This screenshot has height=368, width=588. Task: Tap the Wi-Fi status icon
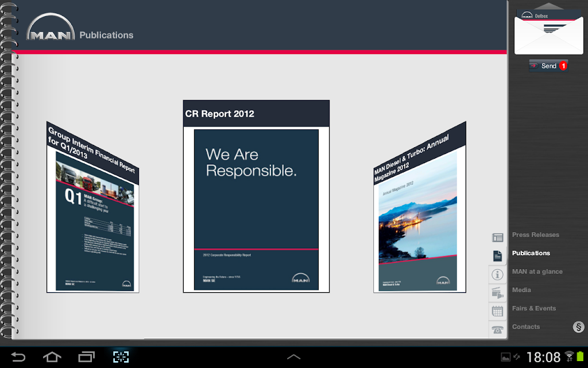(x=569, y=356)
